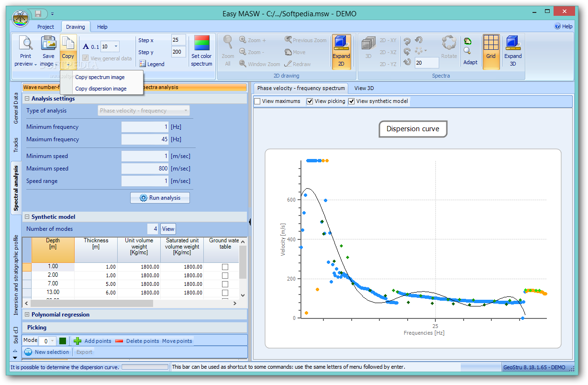Viewport: 588px width, 385px height.
Task: Open Inversion and stratigraphic profile tab
Action: pos(16,275)
